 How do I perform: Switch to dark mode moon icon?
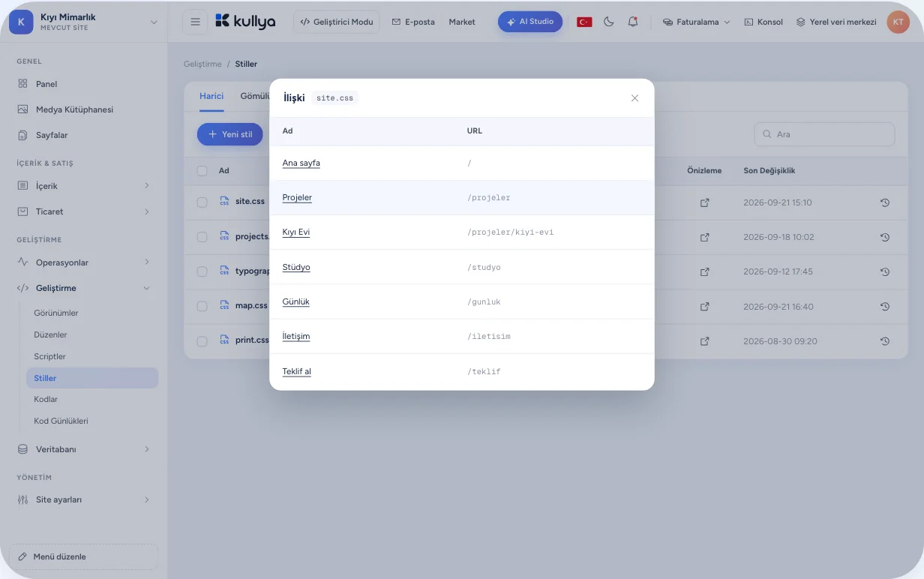(x=608, y=22)
